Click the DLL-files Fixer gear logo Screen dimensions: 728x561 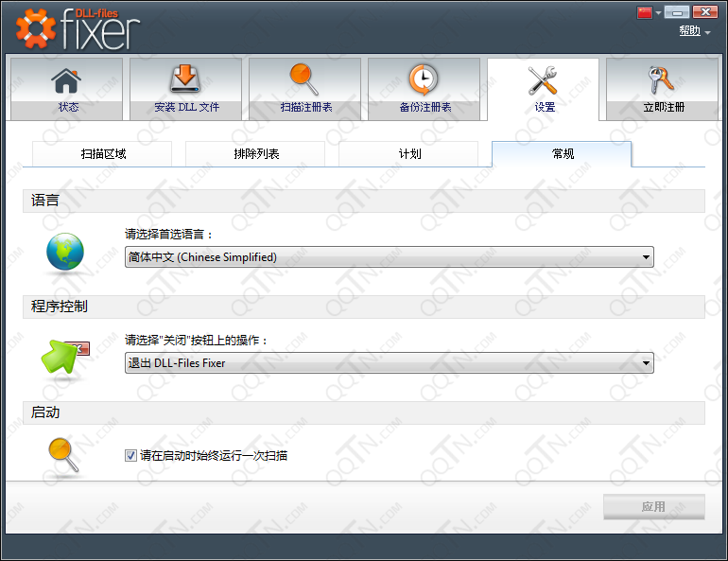click(36, 30)
